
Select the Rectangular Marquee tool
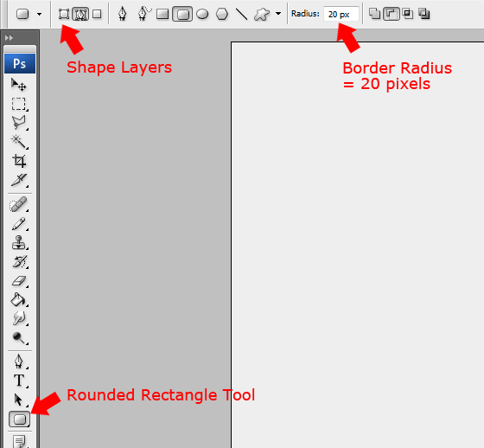pos(19,104)
